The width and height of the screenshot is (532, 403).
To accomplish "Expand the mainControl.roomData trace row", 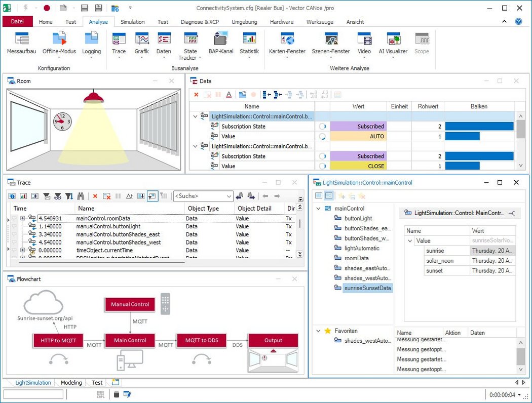I will point(23,218).
